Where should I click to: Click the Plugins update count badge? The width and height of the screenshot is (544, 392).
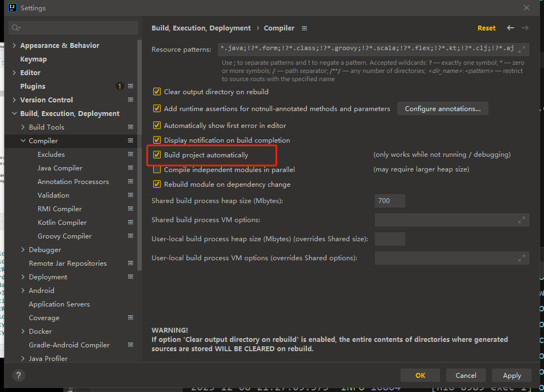[119, 86]
